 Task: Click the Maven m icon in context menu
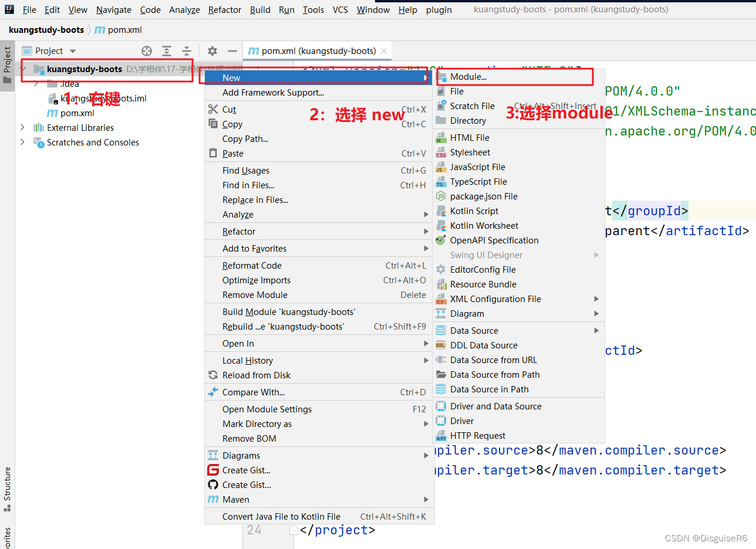coord(213,500)
